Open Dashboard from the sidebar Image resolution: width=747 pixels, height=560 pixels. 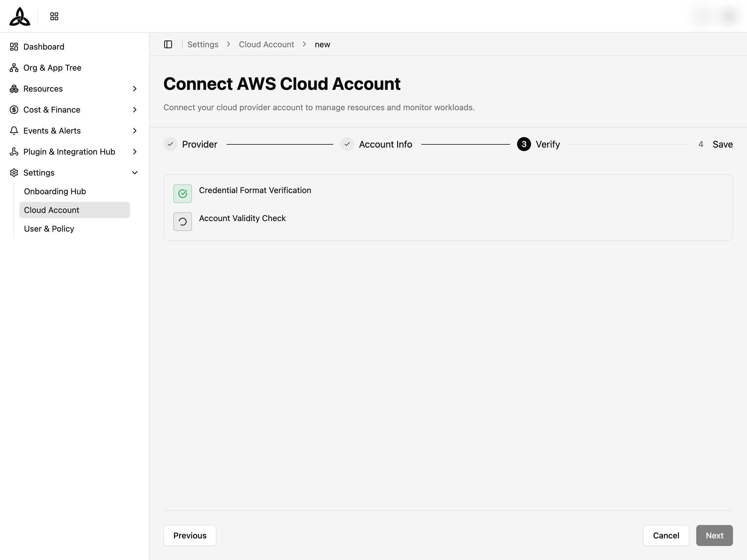74,47
